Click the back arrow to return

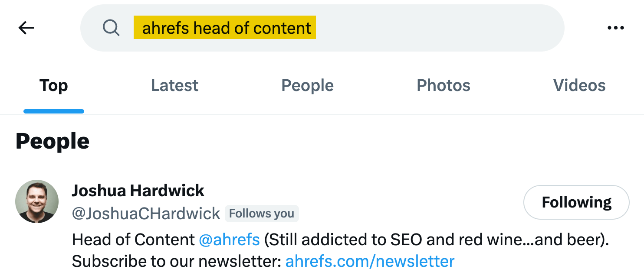(27, 27)
